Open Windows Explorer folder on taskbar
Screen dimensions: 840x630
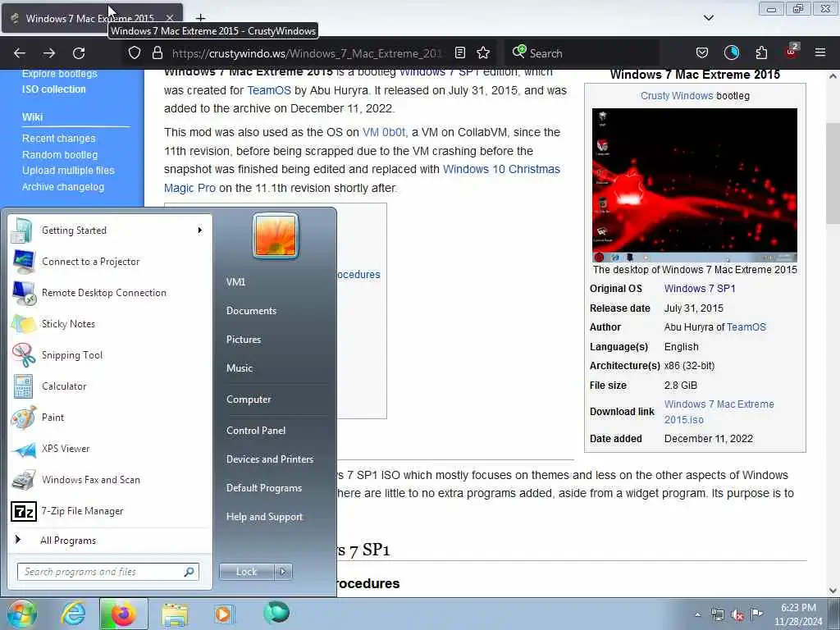[x=175, y=614]
